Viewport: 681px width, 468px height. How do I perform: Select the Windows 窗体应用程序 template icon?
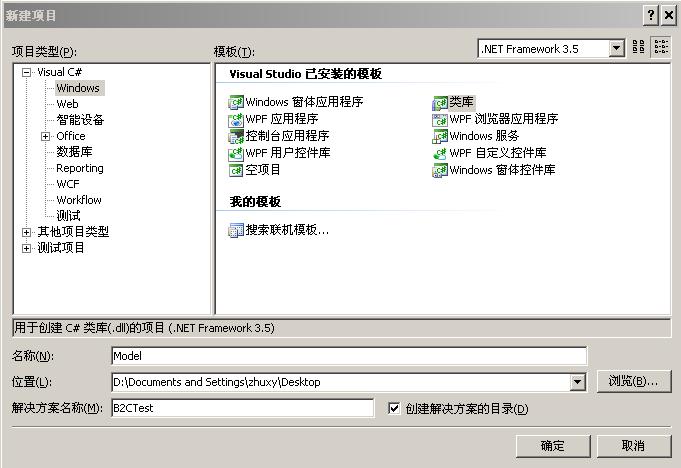236,102
